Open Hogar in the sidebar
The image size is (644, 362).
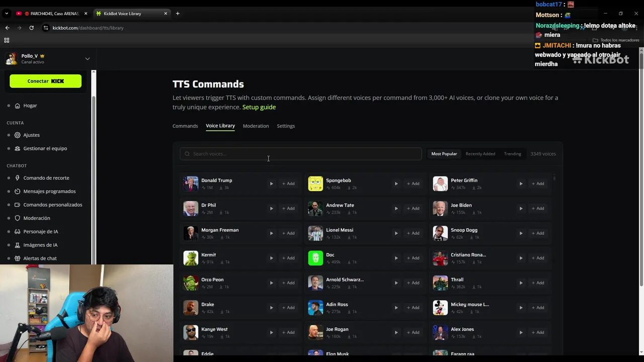tap(30, 106)
